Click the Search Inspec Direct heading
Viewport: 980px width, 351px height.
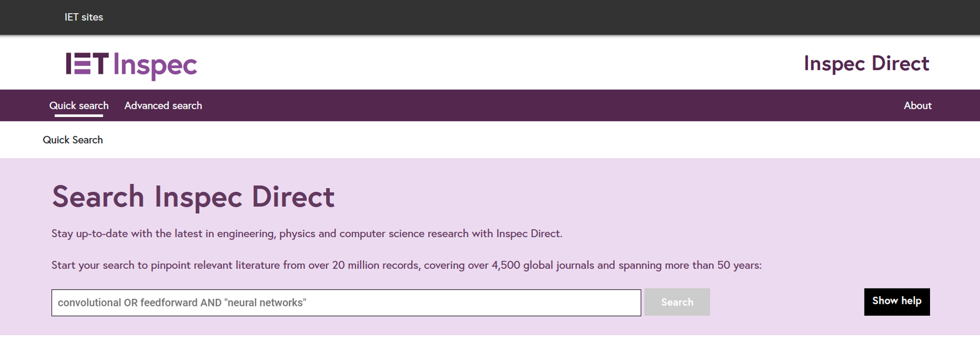(x=193, y=197)
